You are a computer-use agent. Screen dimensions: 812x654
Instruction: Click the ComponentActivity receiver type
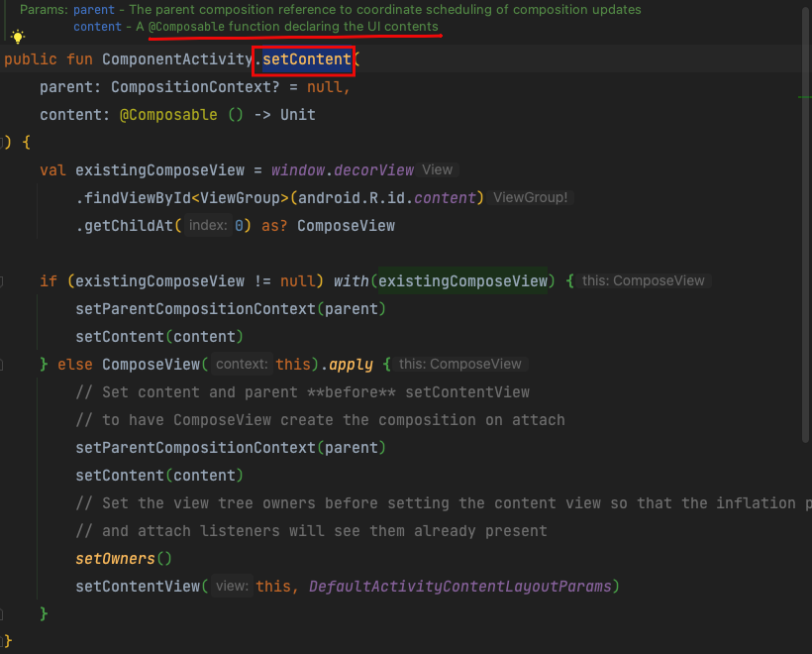coord(177,59)
